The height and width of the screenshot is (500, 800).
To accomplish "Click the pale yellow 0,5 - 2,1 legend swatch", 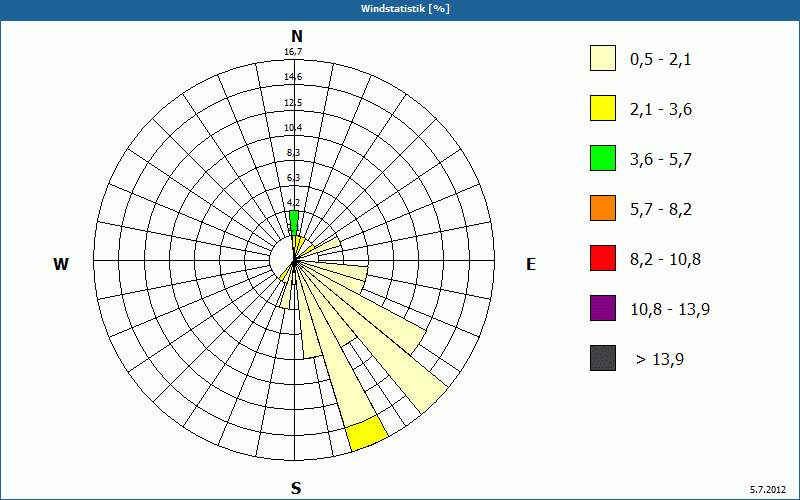I will (603, 58).
